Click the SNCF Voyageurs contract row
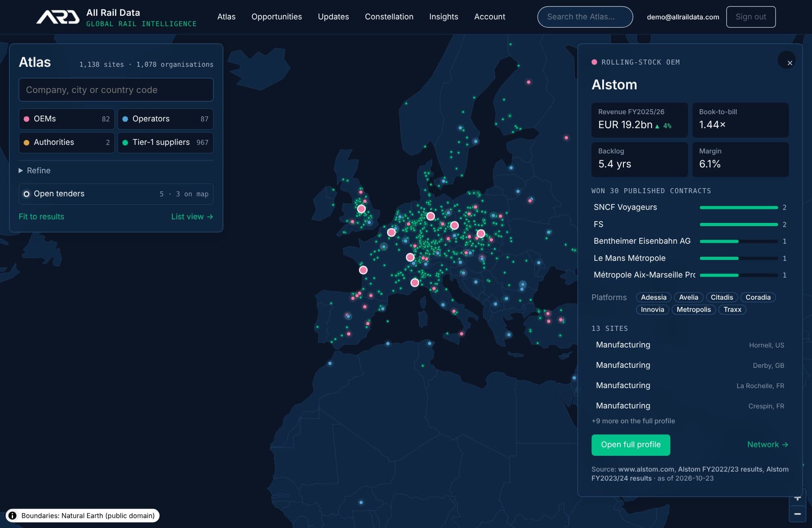This screenshot has height=528, width=812. tap(690, 207)
